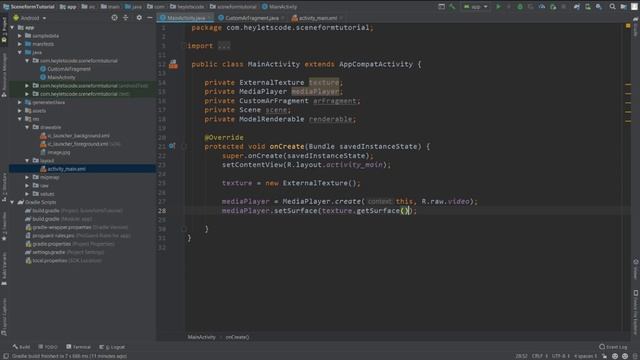
Task: Switch to the activity_main.xml editor tab
Action: coord(317,18)
